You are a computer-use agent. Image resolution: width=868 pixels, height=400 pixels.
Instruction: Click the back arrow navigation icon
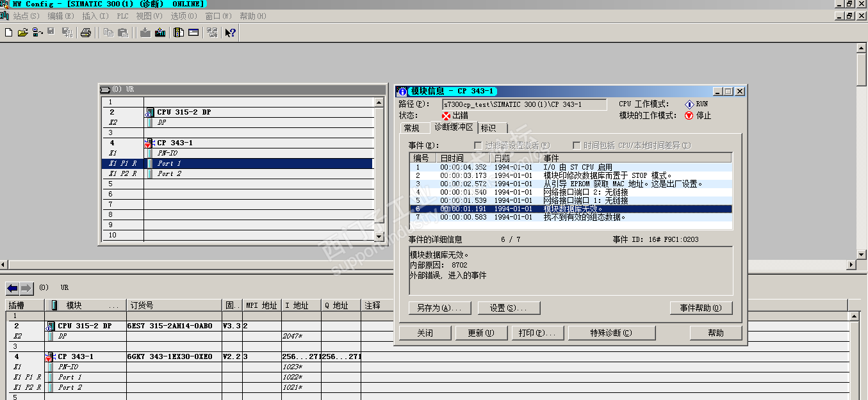[x=13, y=288]
